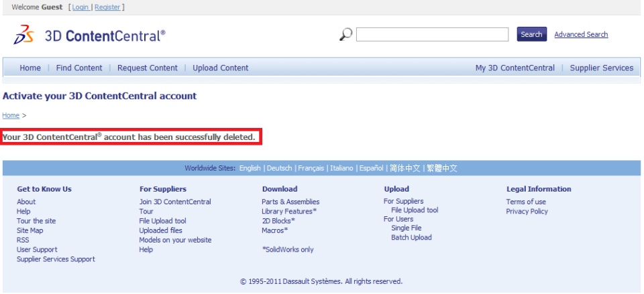Image resolution: width=644 pixels, height=294 pixels.
Task: Open the User Support link
Action: tap(37, 250)
